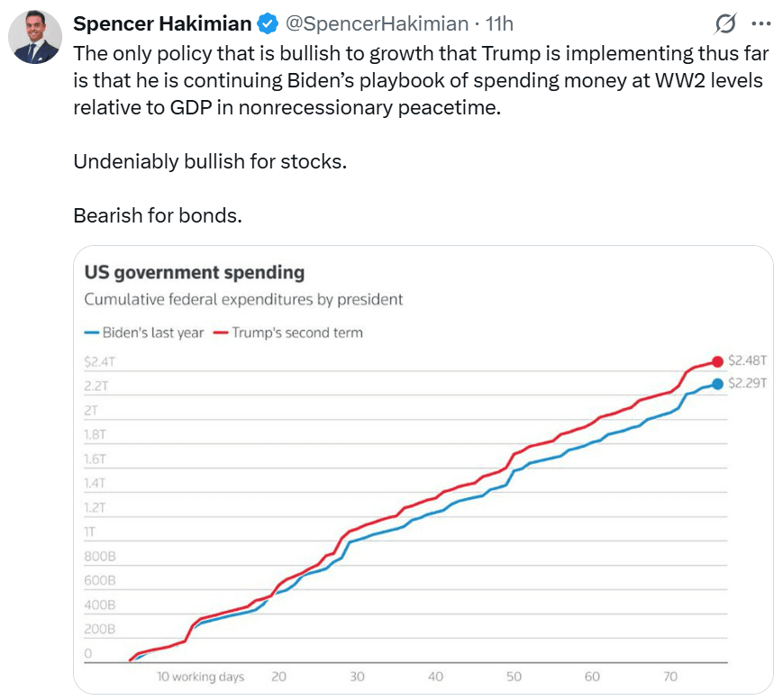This screenshot has height=700, width=783.
Task: Click the 70 working days axis tick
Action: pos(670,677)
